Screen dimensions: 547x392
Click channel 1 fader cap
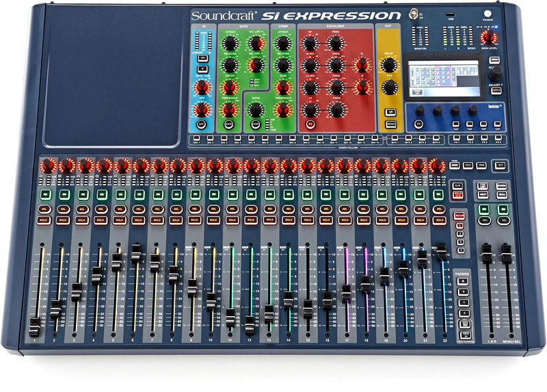pos(34,327)
